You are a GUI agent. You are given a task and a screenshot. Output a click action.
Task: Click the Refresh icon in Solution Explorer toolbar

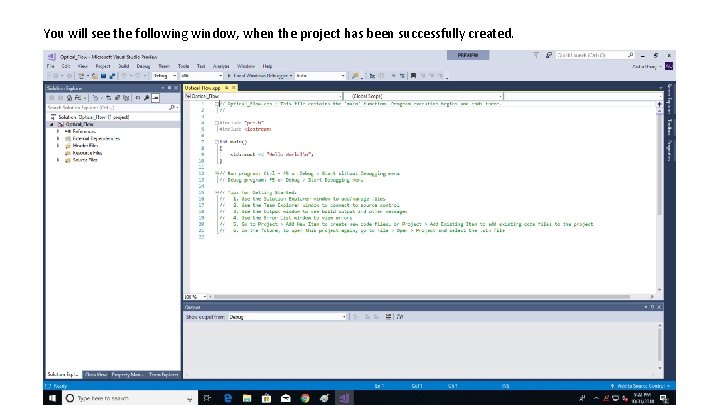[108, 98]
